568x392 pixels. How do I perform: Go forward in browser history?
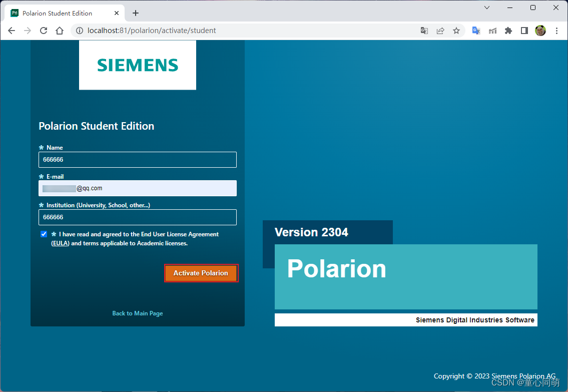28,31
